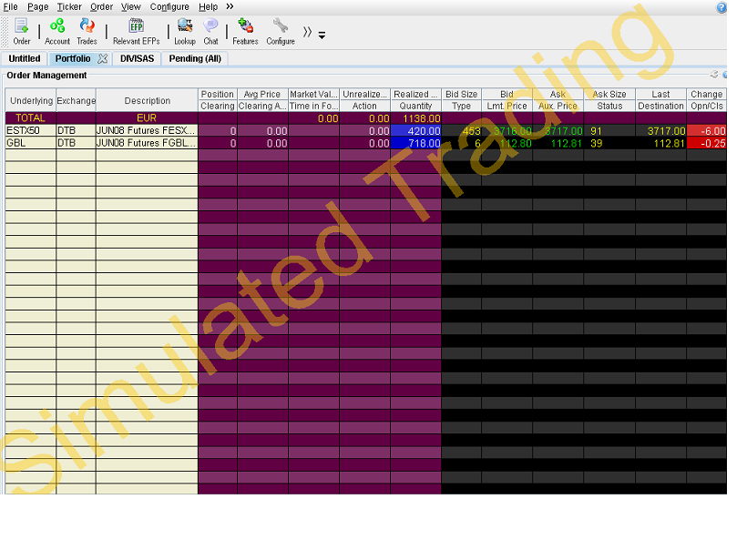Click the Configure wrench icon
747x560 pixels.
click(x=281, y=32)
